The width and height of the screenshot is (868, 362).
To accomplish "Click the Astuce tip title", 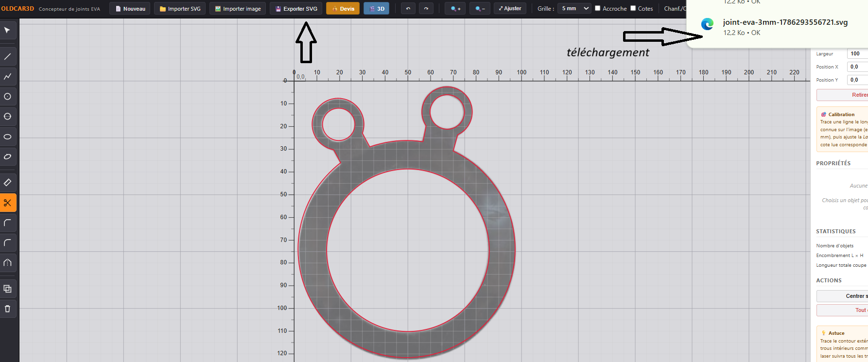I will [836, 333].
